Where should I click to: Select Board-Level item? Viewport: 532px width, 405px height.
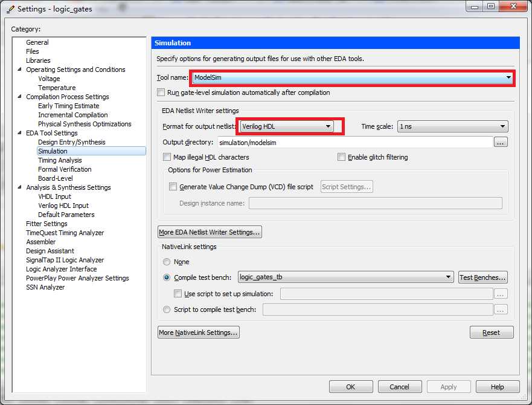[56, 178]
